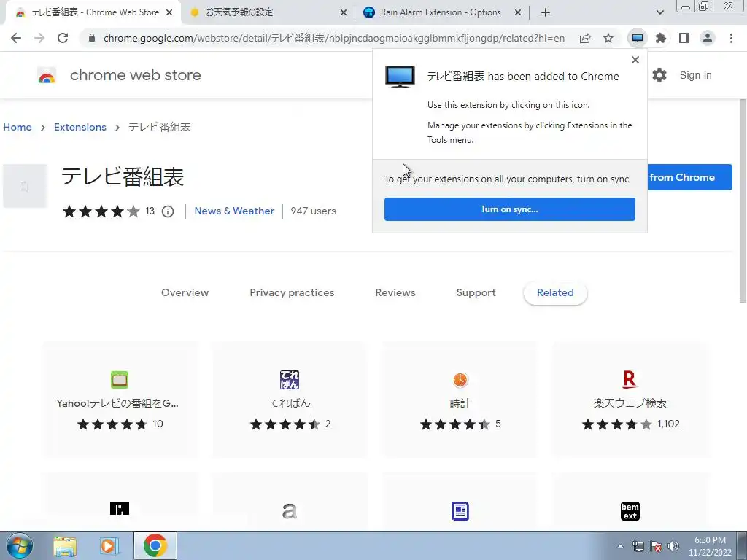This screenshot has width=747, height=560.
Task: Click the gray letter 'a' extension icon
Action: pos(290,511)
